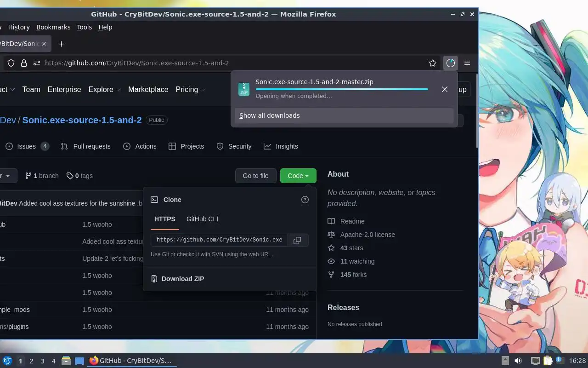Open the Pull requests tab
The height and width of the screenshot is (368, 588).
click(x=85, y=146)
